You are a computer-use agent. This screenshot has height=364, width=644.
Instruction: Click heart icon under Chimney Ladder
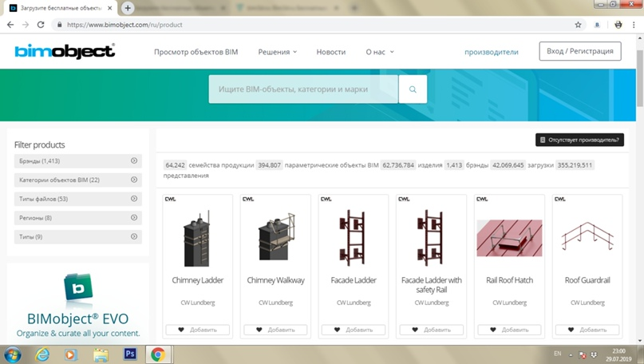[x=181, y=330]
